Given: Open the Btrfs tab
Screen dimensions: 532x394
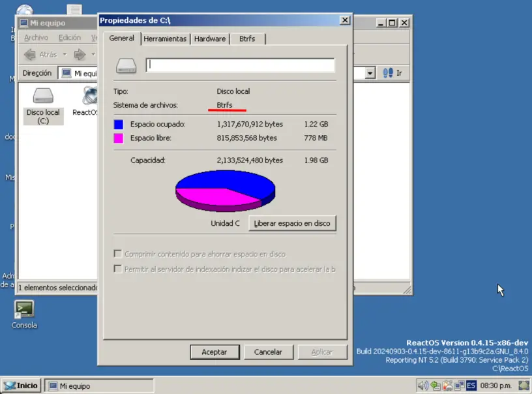Looking at the screenshot, I should pyautogui.click(x=247, y=38).
